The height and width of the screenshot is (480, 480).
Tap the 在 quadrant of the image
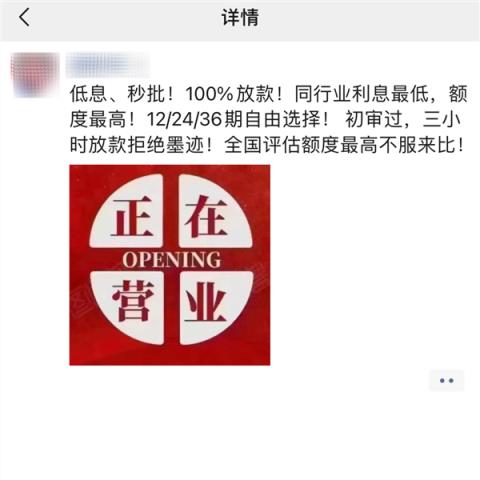(x=214, y=211)
